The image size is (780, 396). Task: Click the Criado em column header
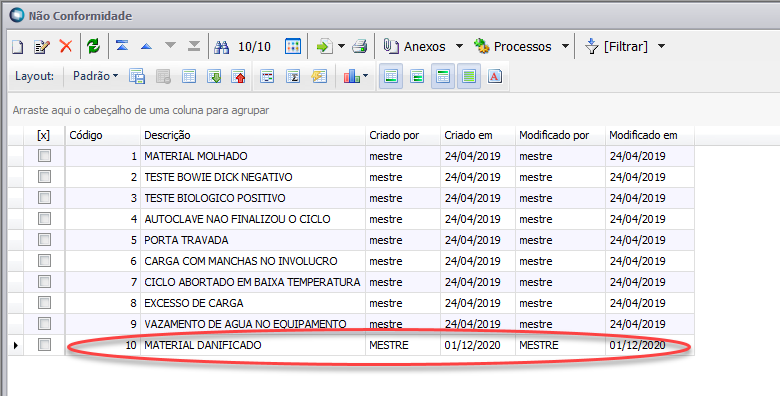pos(478,135)
